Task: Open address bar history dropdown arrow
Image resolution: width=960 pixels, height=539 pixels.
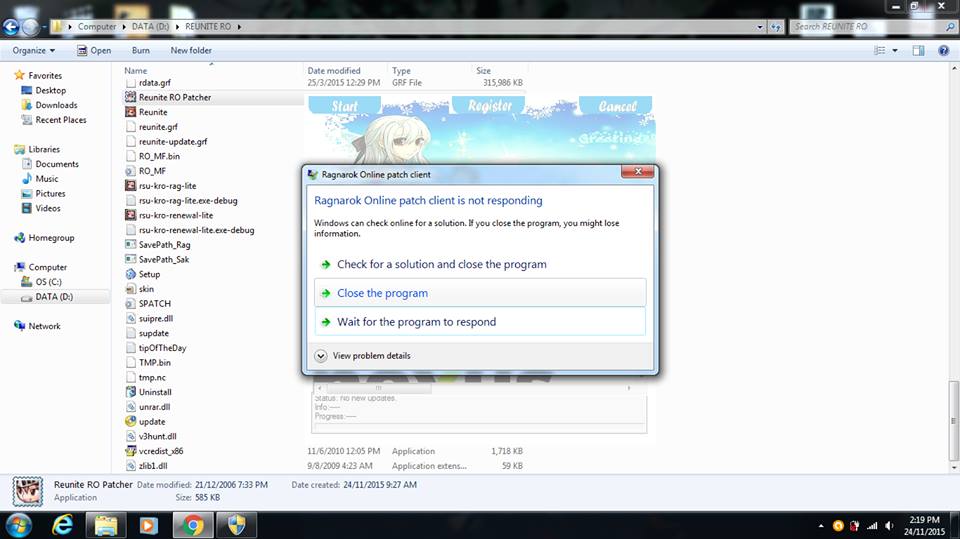Action: pyautogui.click(x=760, y=27)
